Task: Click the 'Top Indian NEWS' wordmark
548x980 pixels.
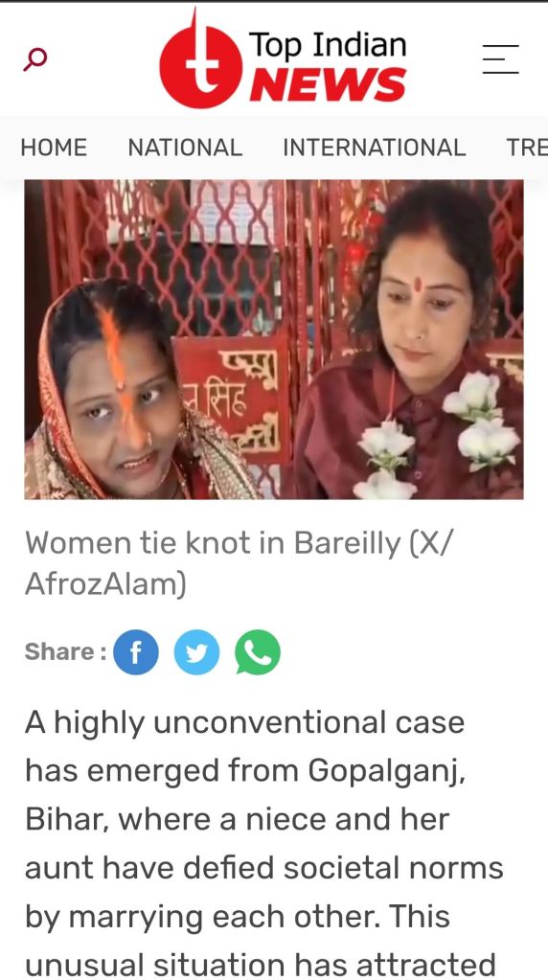Action: point(328,65)
